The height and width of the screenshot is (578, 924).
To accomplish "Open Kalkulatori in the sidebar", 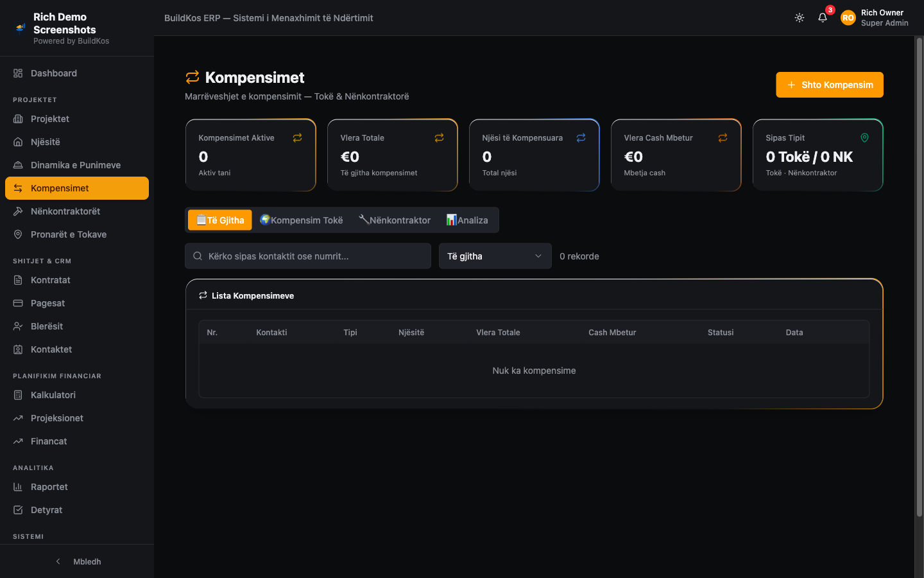I will [77, 395].
